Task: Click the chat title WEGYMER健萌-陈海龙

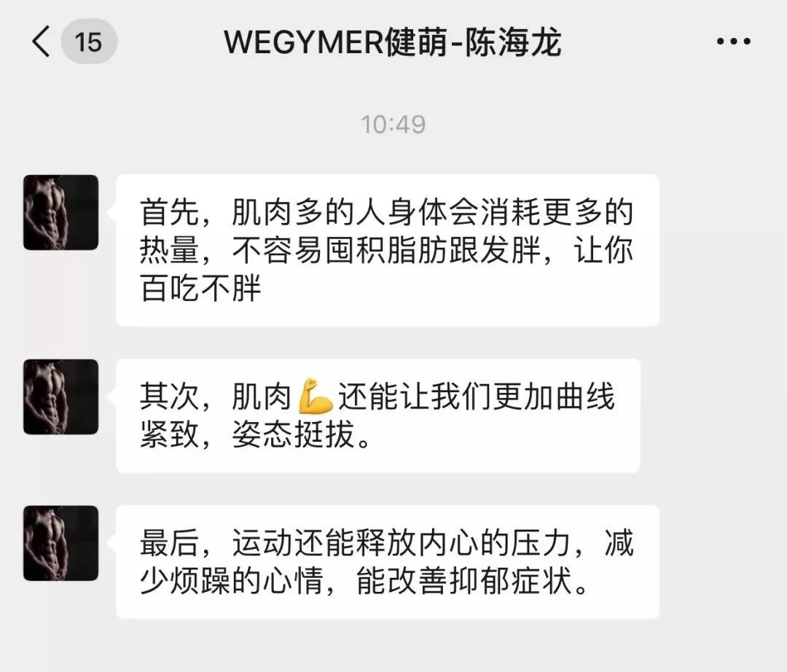Action: pos(393,42)
